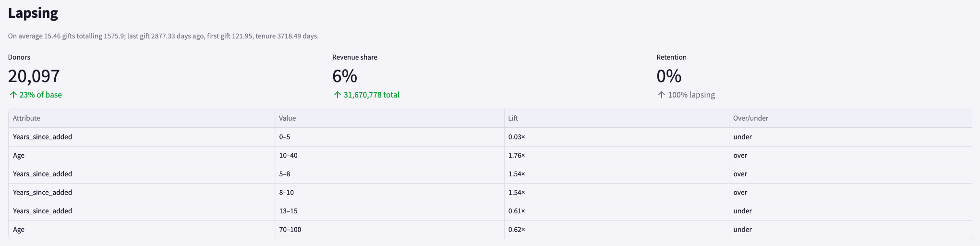This screenshot has height=246, width=980.
Task: Click the Retention 0% metric
Action: 669,76
